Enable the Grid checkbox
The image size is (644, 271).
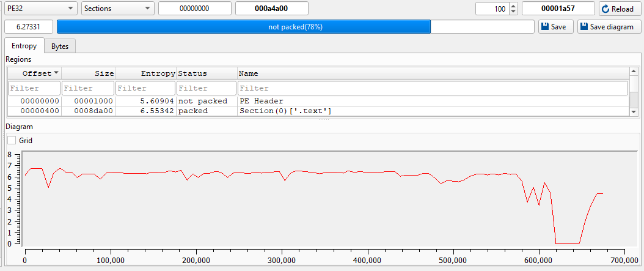coord(12,140)
